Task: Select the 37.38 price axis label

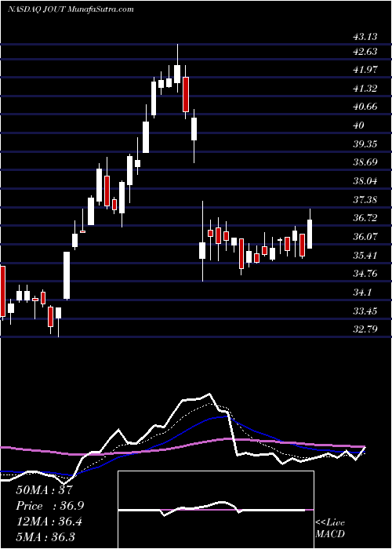Action: (x=365, y=199)
